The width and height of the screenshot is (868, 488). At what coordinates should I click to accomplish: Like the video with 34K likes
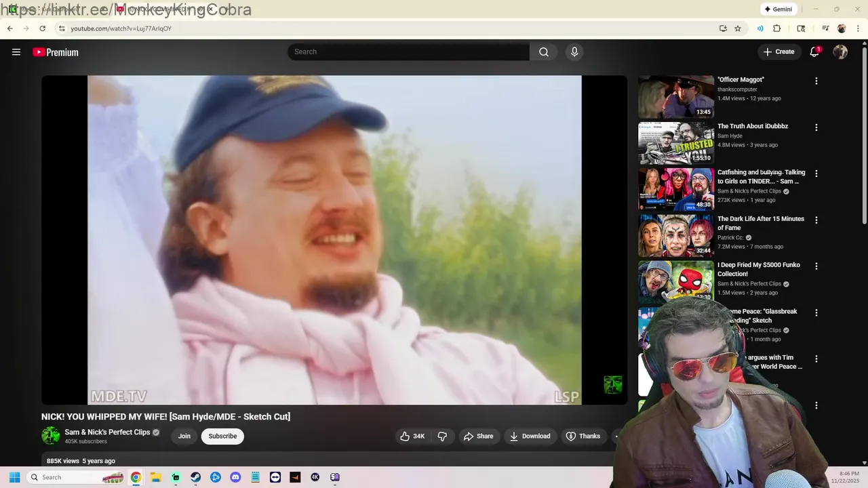412,436
